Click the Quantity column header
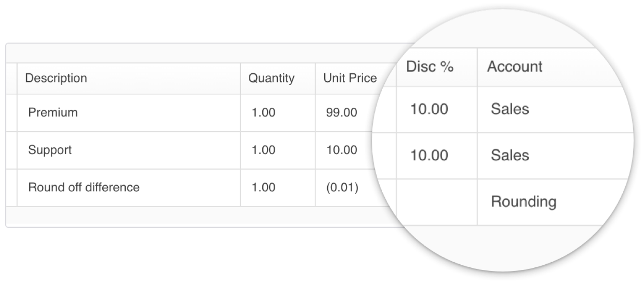Image resolution: width=644 pixels, height=283 pixels. click(x=271, y=78)
